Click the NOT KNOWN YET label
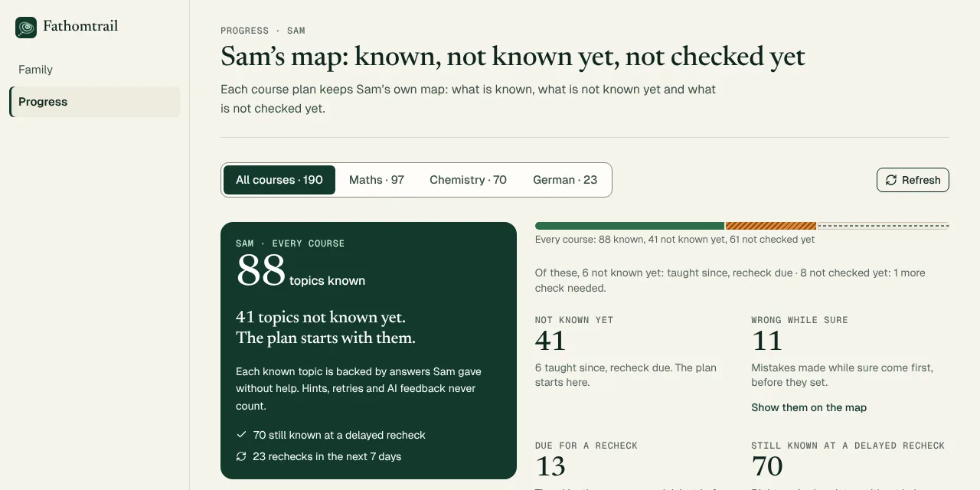The width and height of the screenshot is (980, 490). 574,320
